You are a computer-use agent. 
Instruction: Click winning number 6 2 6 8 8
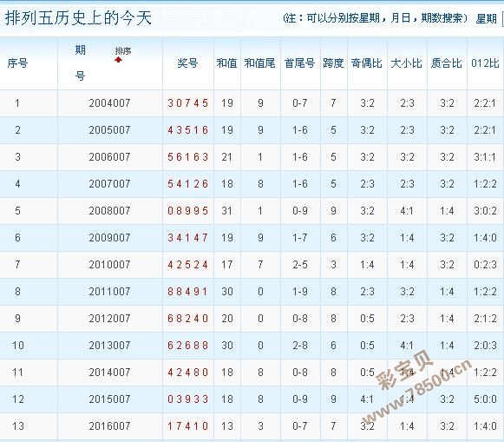[x=188, y=346]
